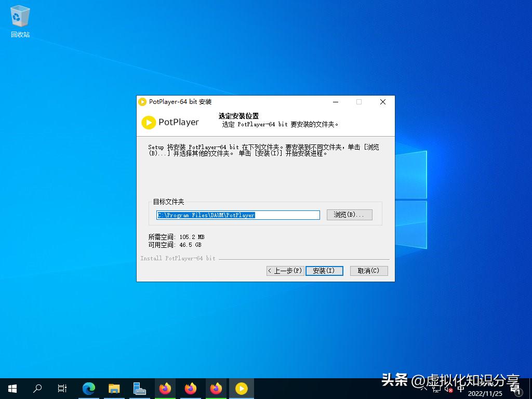Click the muted speaker icon in the system tray
This screenshot has height=399, width=532.
click(x=448, y=389)
